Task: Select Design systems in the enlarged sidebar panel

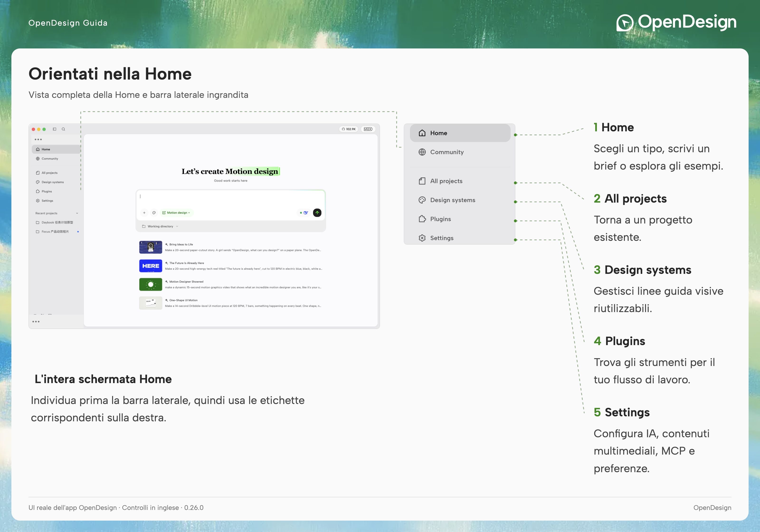Action: (460, 200)
